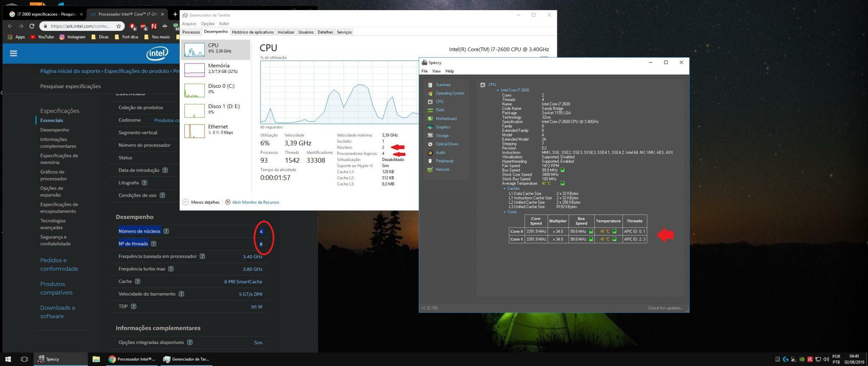Switch to Processos tab
The image size is (868, 366).
pos(191,32)
